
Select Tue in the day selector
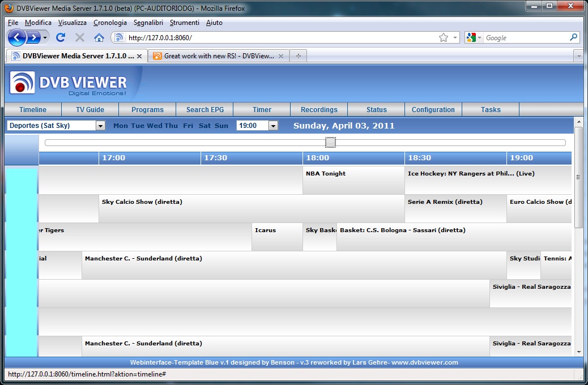click(138, 126)
